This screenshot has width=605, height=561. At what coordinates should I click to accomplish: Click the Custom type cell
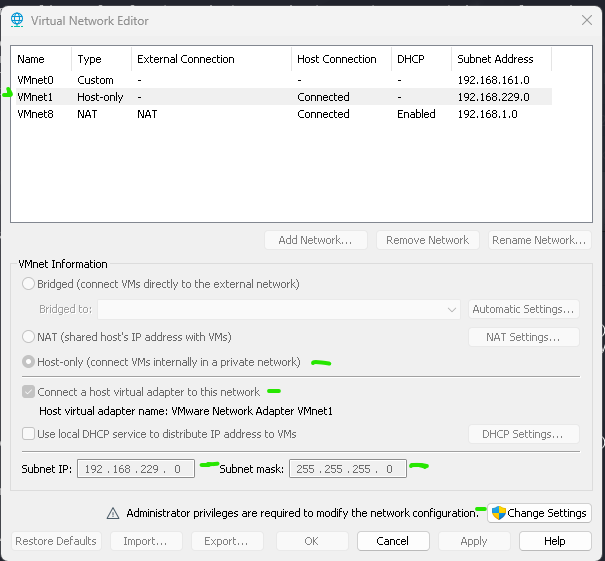pos(95,80)
